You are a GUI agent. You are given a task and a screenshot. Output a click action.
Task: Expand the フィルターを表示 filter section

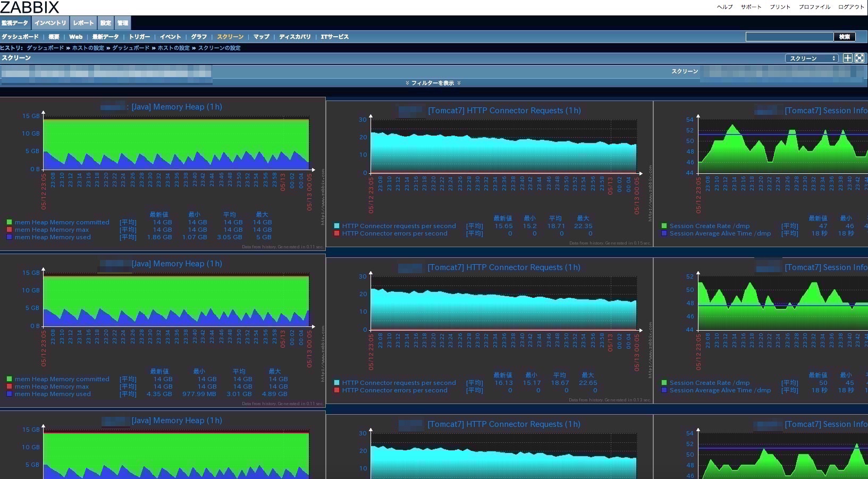(433, 83)
